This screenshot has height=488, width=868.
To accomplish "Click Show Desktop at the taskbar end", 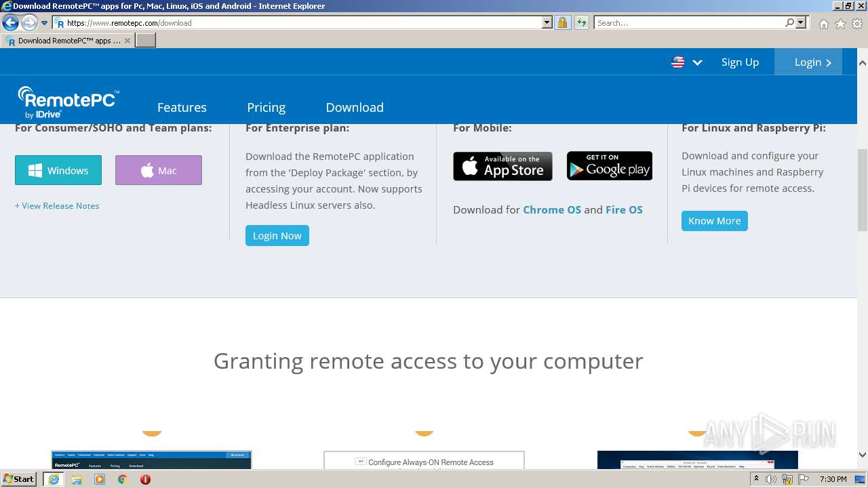I will pos(861,479).
